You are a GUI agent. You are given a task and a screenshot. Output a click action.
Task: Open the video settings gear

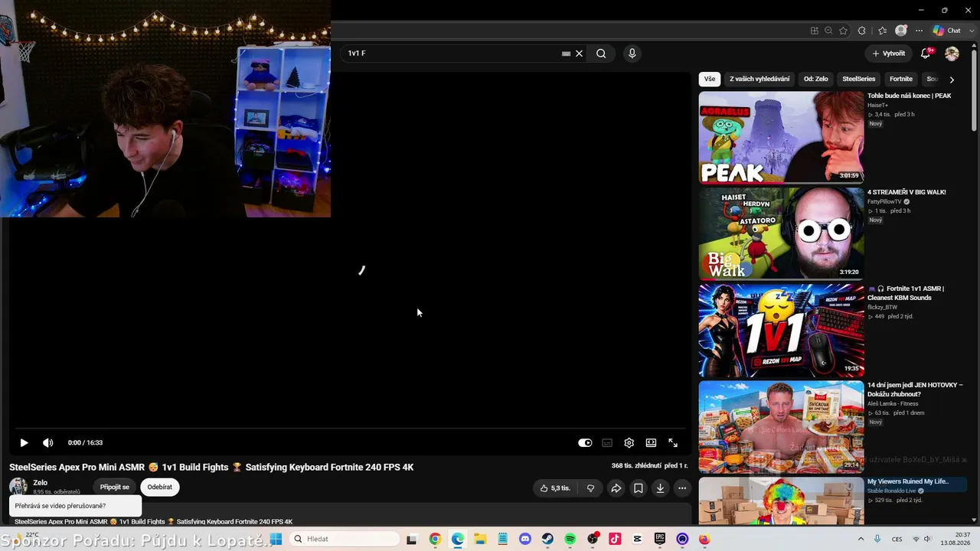point(629,442)
